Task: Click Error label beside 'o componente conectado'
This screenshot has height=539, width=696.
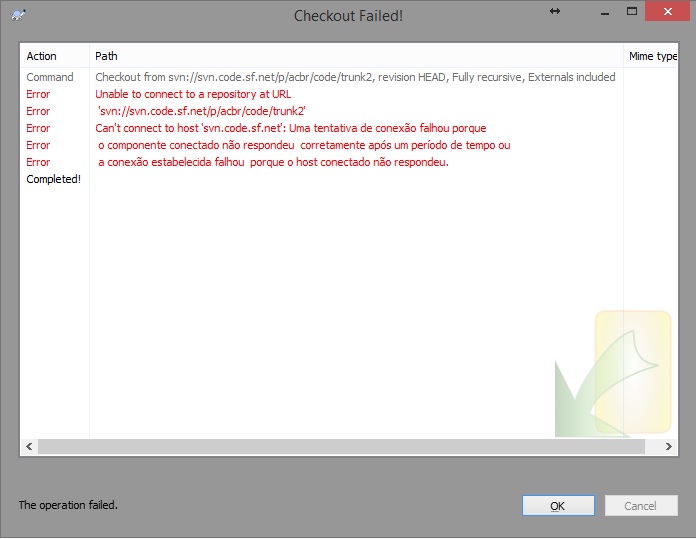Action: (x=38, y=145)
